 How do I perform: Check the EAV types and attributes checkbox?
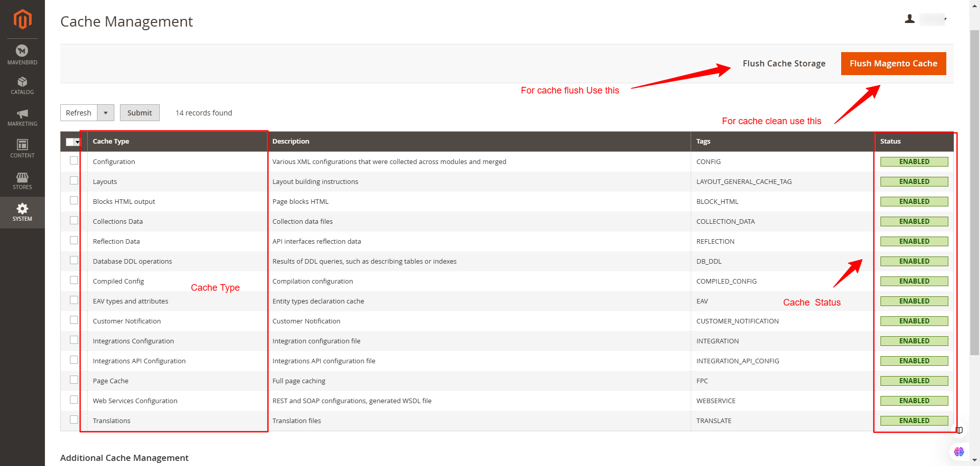tap(74, 300)
